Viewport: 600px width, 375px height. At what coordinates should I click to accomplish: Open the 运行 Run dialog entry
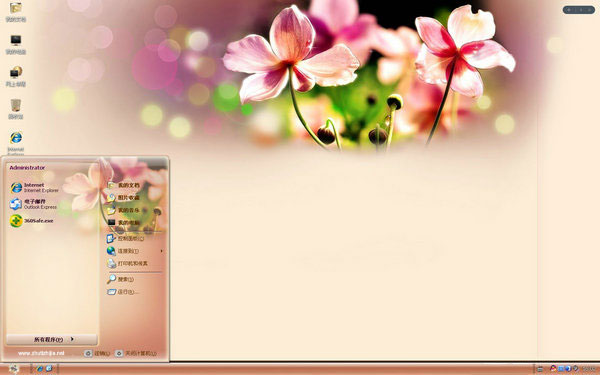coord(122,292)
